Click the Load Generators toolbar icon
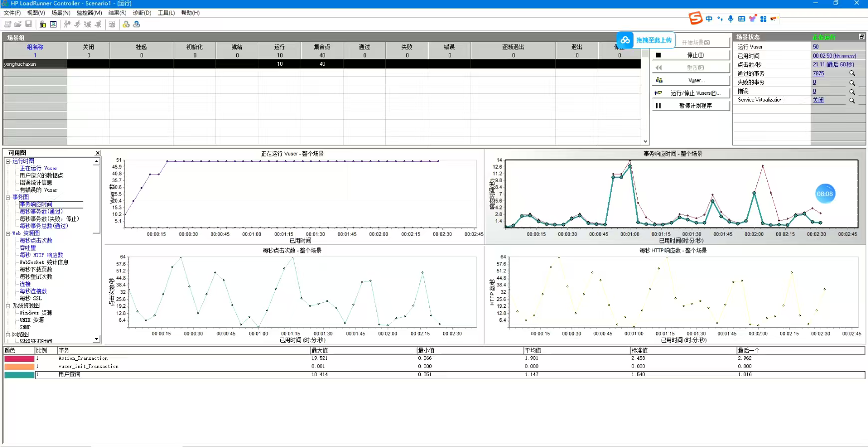 pos(43,24)
